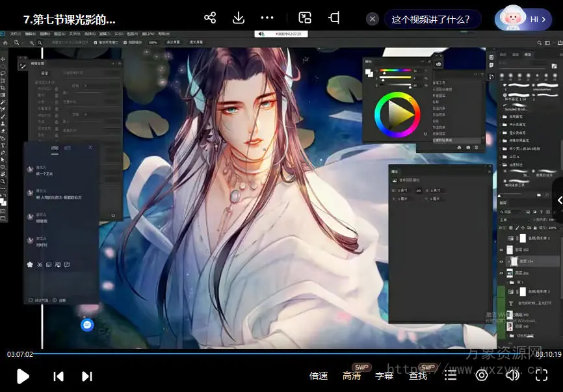This screenshot has height=392, width=563.
Task: Skip to the previous video
Action: coord(59,376)
